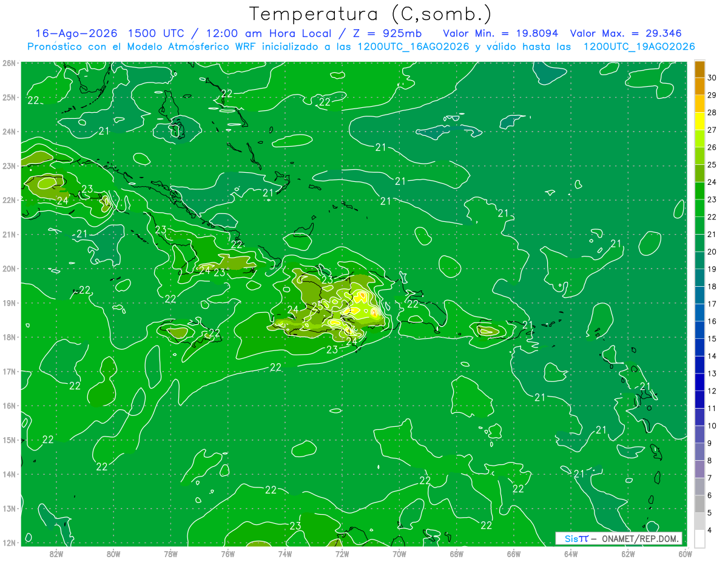Image resolution: width=728 pixels, height=562 pixels.
Task: Click the "23N" latitude axis label
Action: click(x=8, y=166)
